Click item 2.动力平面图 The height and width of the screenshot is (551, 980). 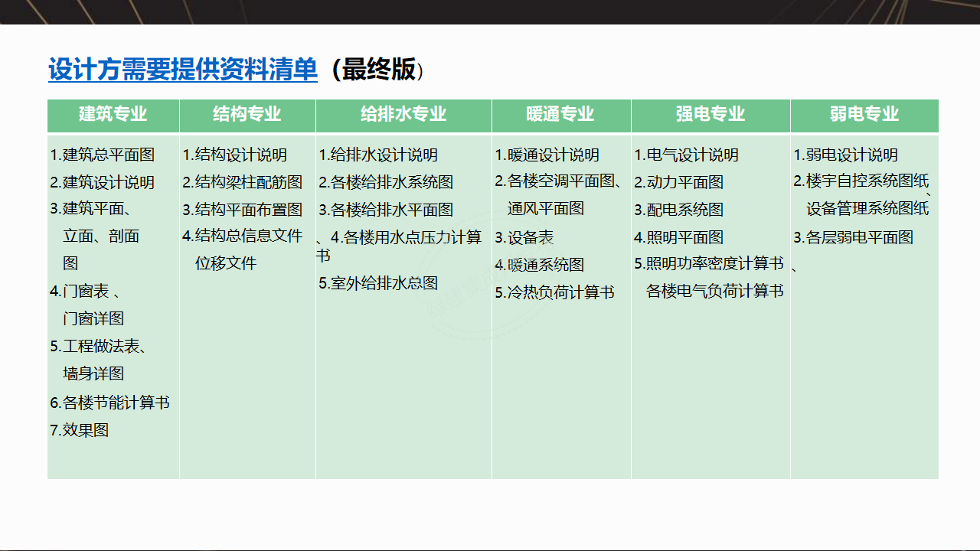(x=679, y=182)
